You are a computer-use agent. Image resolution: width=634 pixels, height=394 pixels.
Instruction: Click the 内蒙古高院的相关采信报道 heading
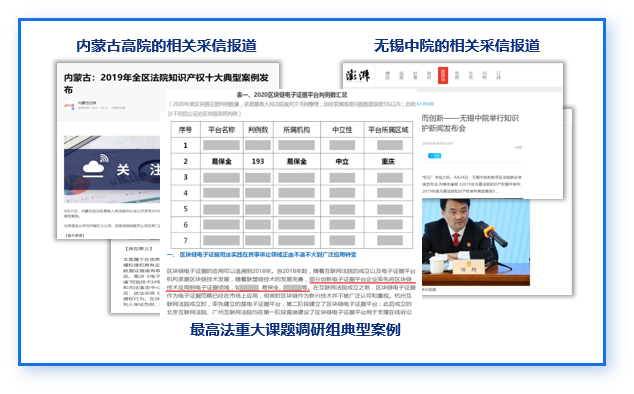tap(167, 46)
